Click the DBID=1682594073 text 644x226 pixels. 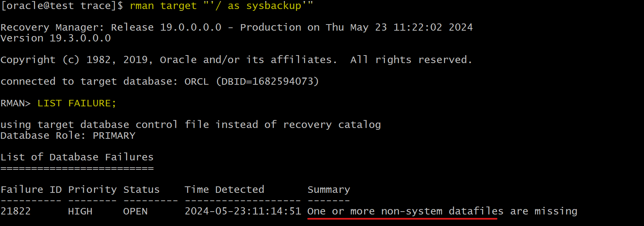point(267,81)
